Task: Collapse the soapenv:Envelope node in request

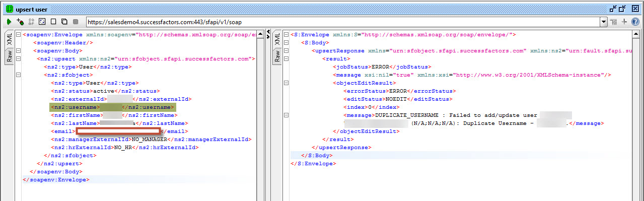Action: [x=18, y=35]
